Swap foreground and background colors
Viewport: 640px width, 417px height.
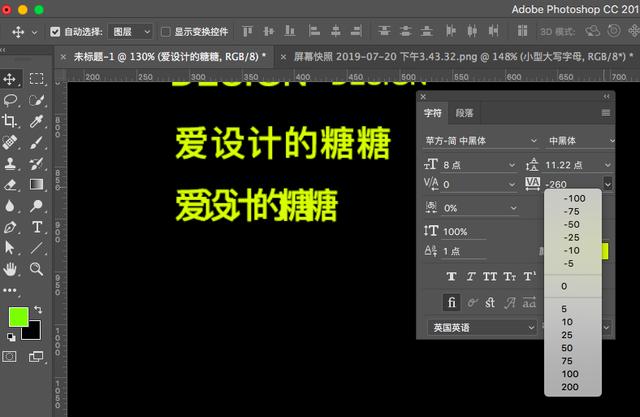[38, 310]
